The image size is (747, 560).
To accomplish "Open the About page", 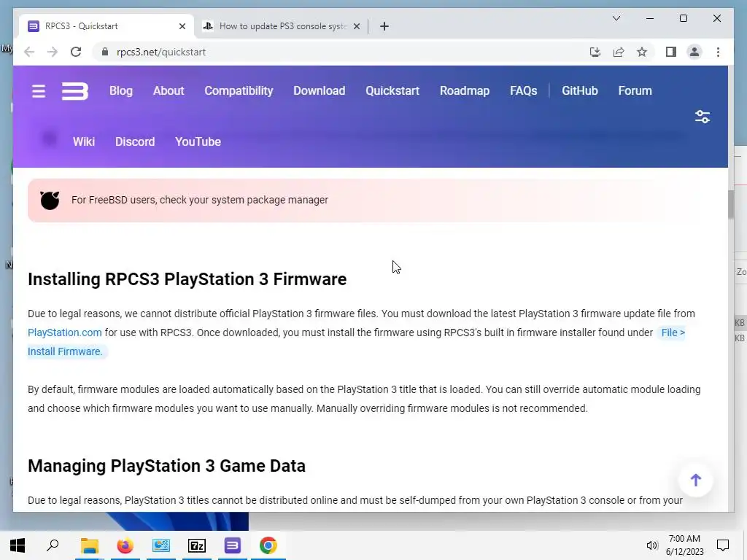I will pyautogui.click(x=169, y=91).
